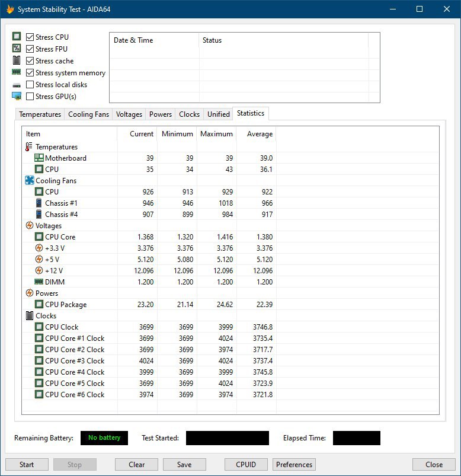
Task: Select the CPU Core #4 Clock row label
Action: click(75, 372)
